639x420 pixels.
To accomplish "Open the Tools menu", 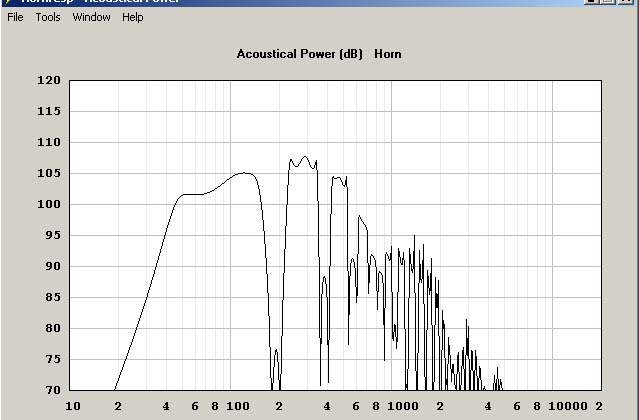I will pos(48,17).
